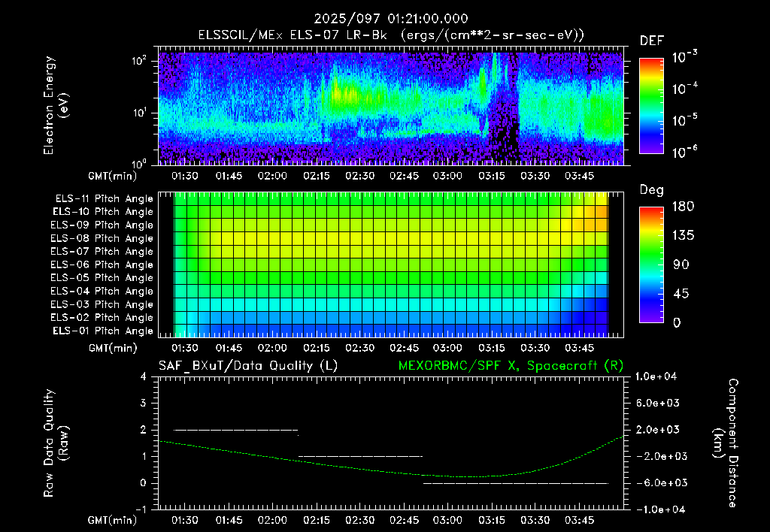Click the Component Distance (km) axis label

click(x=726, y=443)
